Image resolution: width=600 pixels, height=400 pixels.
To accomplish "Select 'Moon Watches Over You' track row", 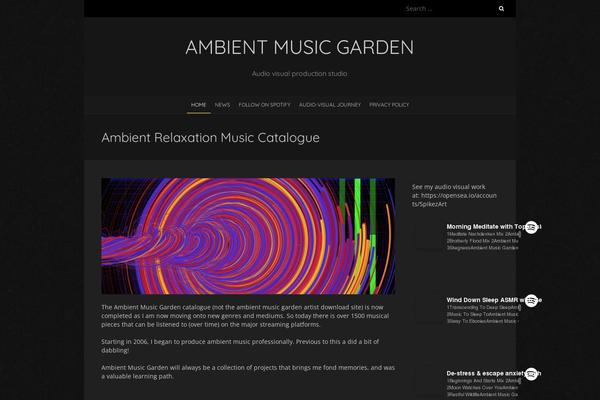I will [x=483, y=388].
